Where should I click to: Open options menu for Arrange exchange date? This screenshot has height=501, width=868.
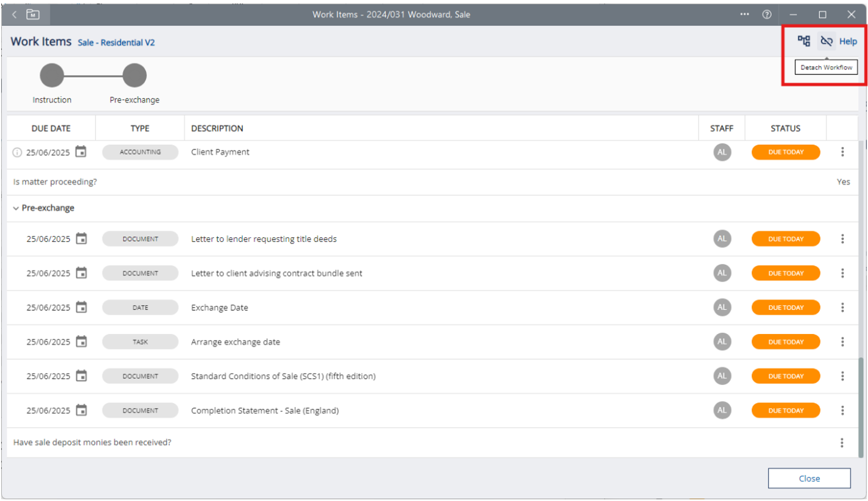(x=842, y=342)
